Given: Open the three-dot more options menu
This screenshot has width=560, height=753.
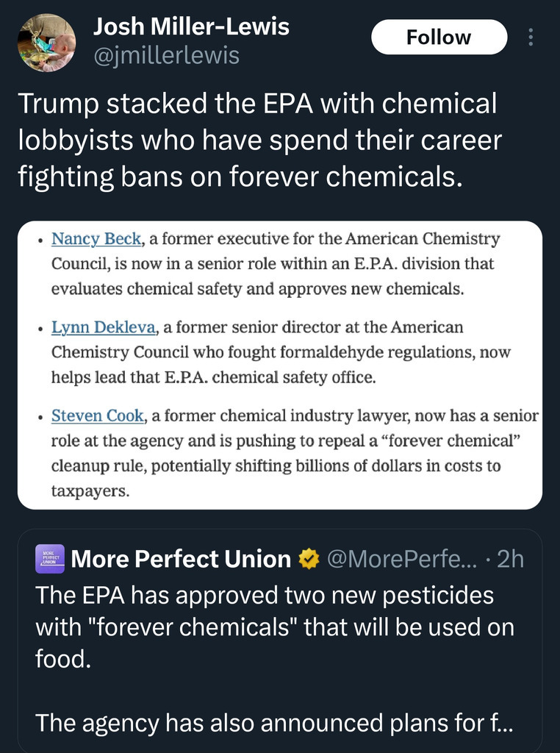Looking at the screenshot, I should (x=531, y=38).
